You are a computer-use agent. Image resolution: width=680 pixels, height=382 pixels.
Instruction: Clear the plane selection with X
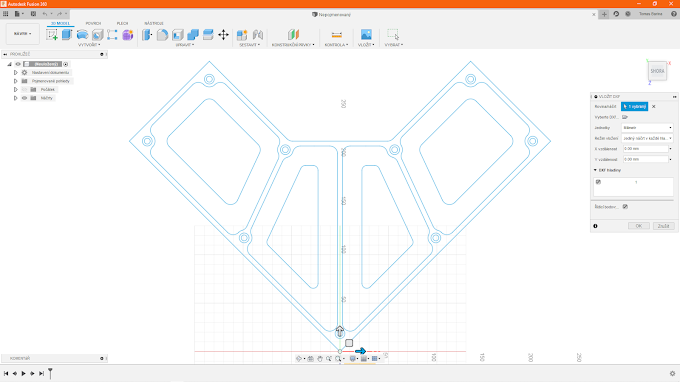(654, 107)
